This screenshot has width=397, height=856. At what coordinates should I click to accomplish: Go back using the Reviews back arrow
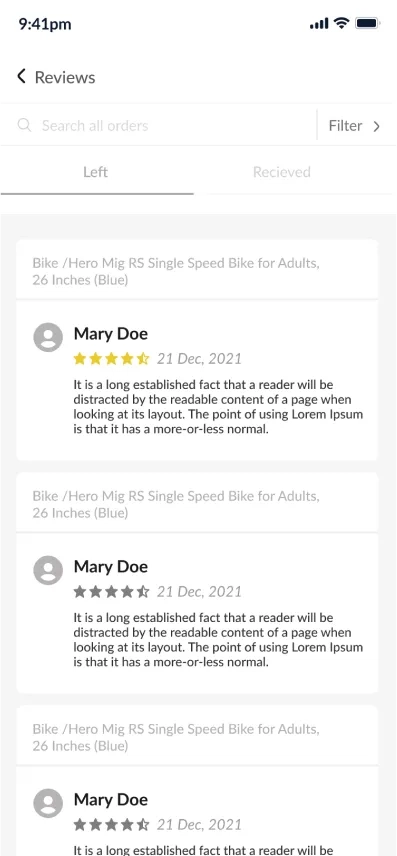coord(21,76)
